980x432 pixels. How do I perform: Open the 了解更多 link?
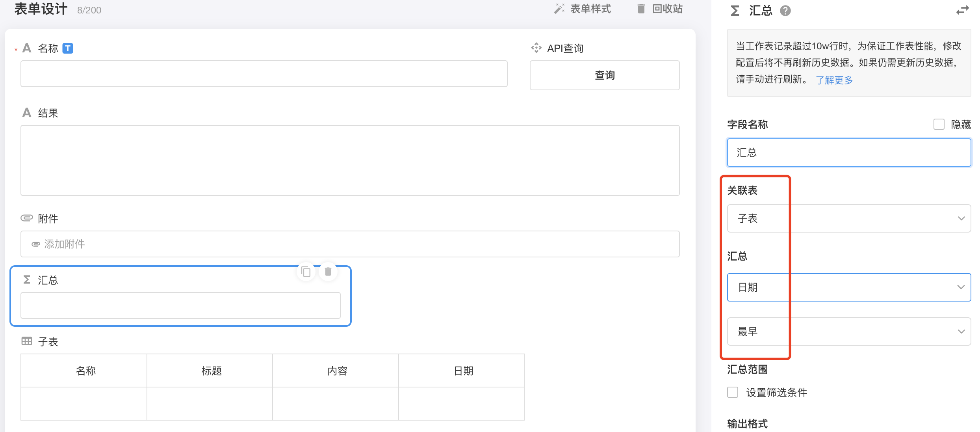coord(834,80)
